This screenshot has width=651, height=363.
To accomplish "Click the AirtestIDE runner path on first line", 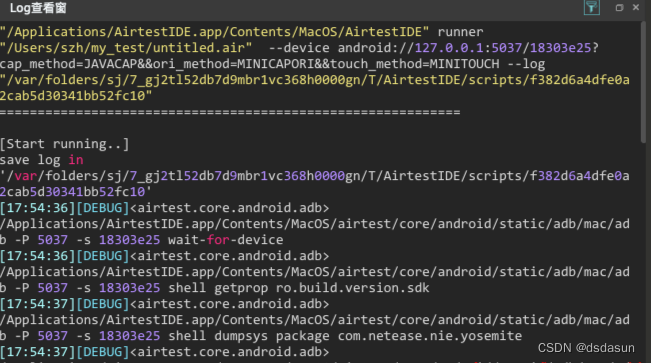I will [x=214, y=32].
